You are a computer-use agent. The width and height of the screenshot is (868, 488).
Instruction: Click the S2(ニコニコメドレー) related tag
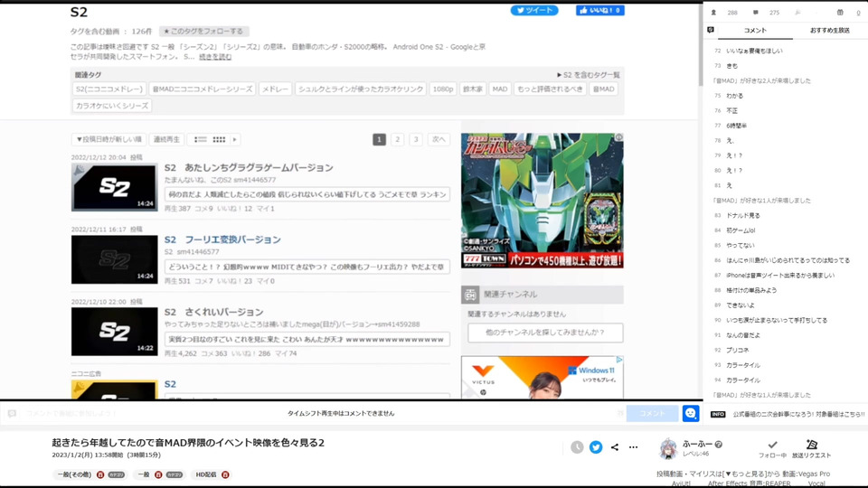tap(109, 89)
